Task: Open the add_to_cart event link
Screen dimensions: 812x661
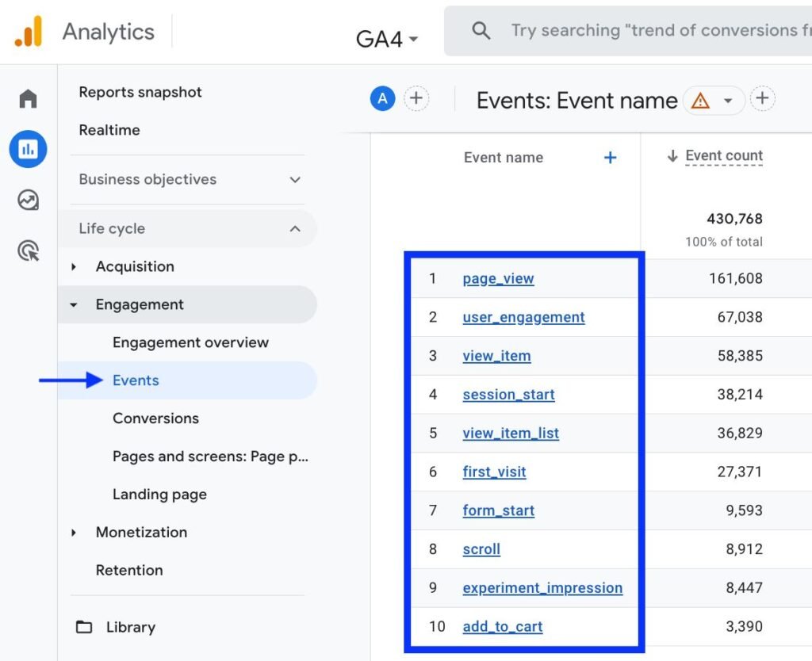Action: [x=503, y=627]
